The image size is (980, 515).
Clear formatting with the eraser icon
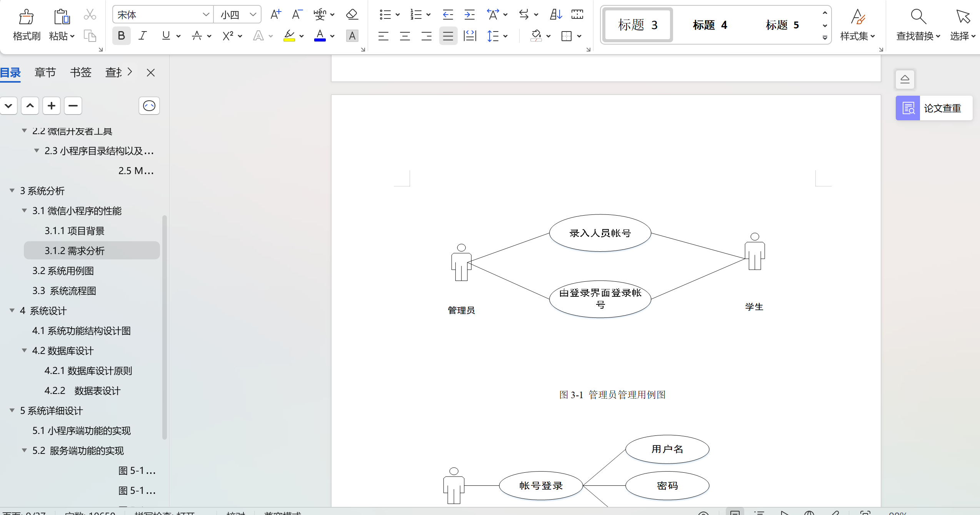coord(351,14)
